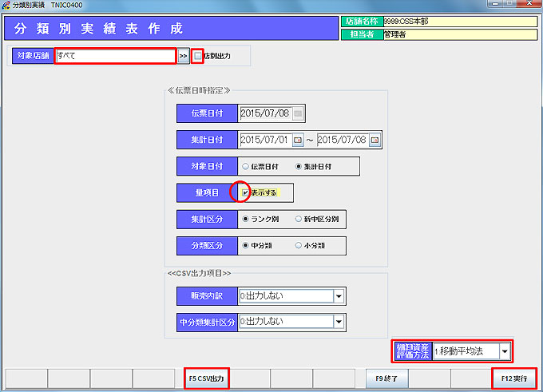Open calendar icon for 集計日付 start date 2015/07/01
543x392 pixels.
[298, 140]
